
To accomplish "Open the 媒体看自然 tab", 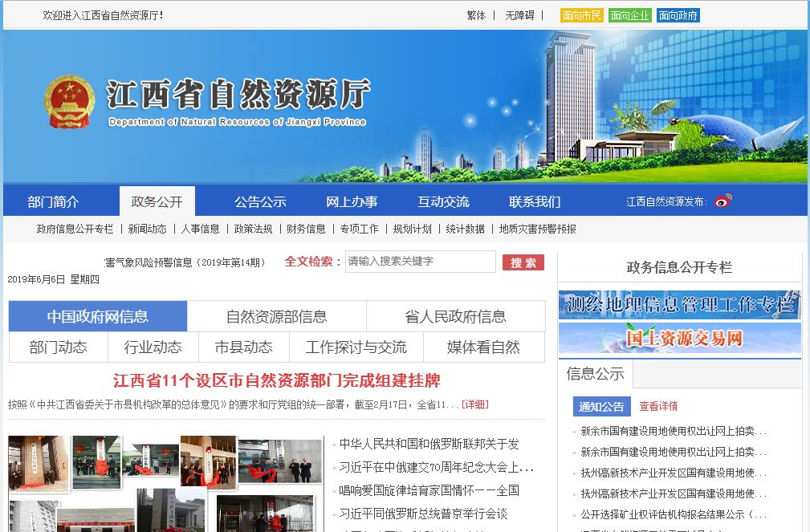I will pos(483,347).
